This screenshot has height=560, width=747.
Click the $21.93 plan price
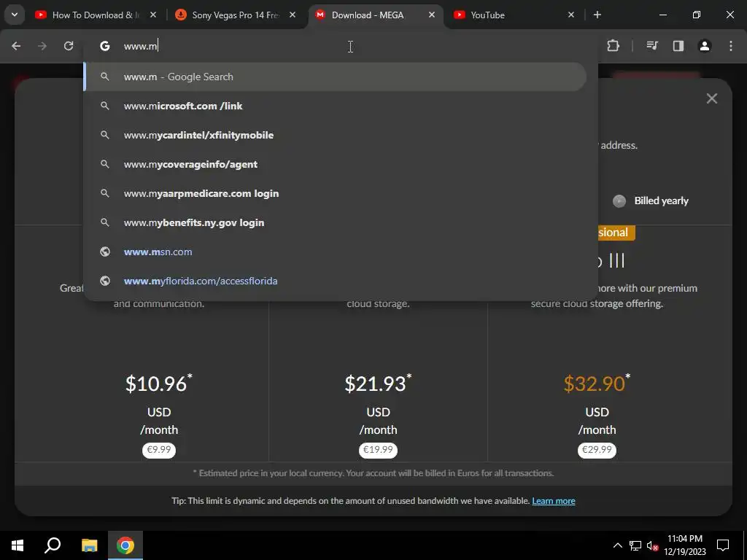pos(378,384)
